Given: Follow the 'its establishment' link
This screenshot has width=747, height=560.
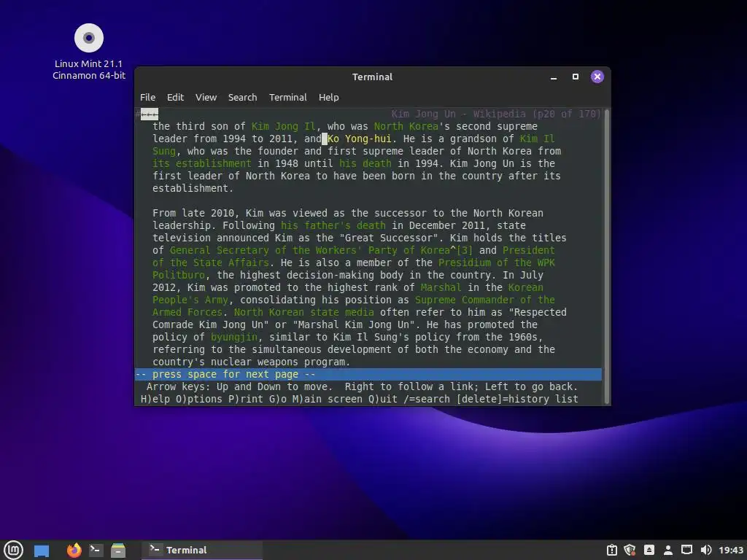Looking at the screenshot, I should [201, 163].
